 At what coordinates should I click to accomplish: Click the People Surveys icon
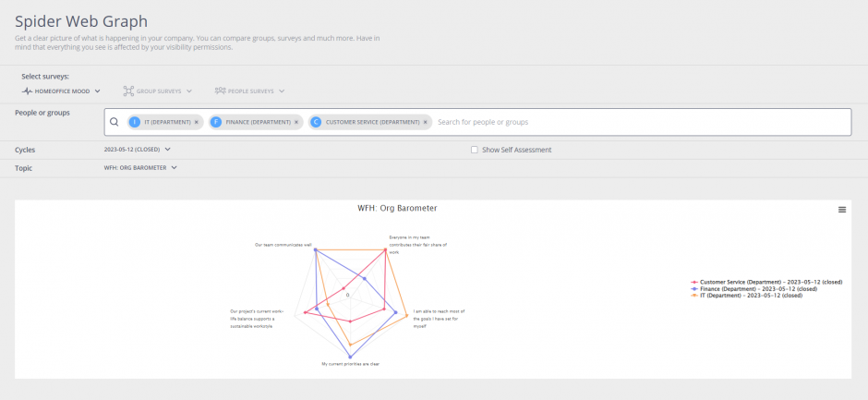220,91
